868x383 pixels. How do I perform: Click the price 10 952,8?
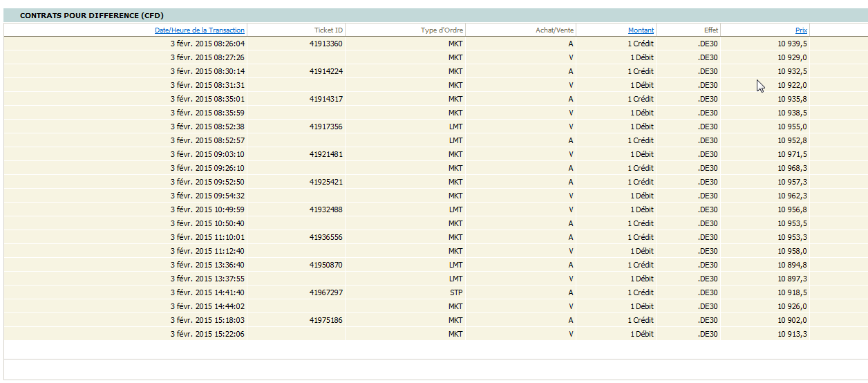click(x=792, y=140)
